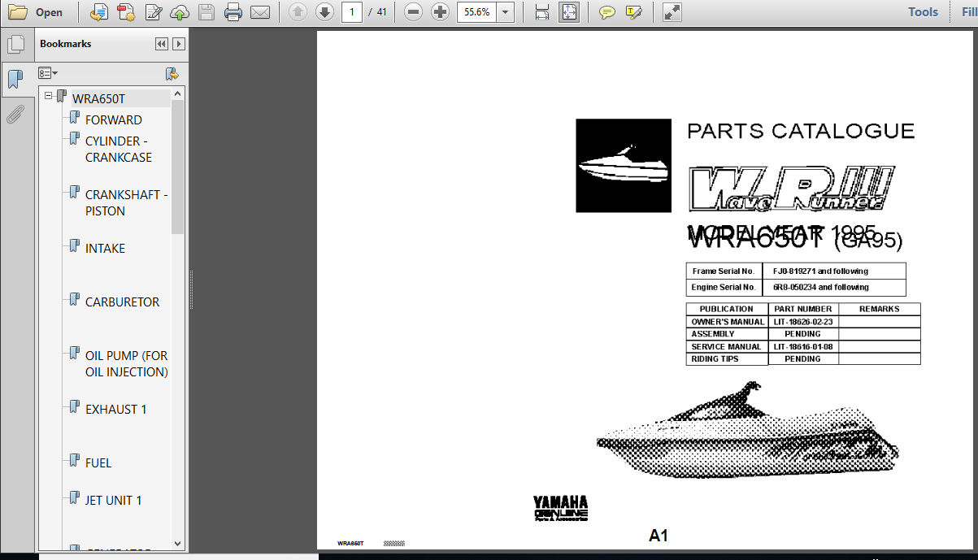Open the OIL PUMP (FOR OIL INJECTION) bookmark

click(x=127, y=364)
